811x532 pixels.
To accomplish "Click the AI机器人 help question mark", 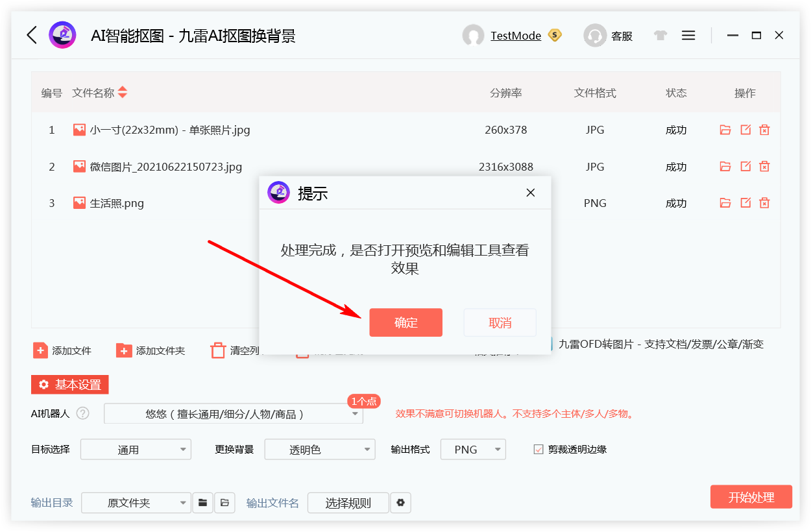I will [x=83, y=413].
